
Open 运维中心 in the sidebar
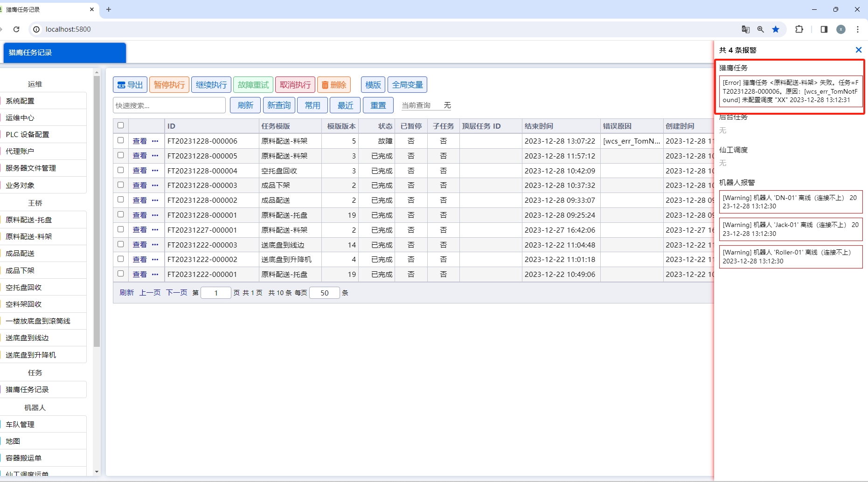[43, 117]
